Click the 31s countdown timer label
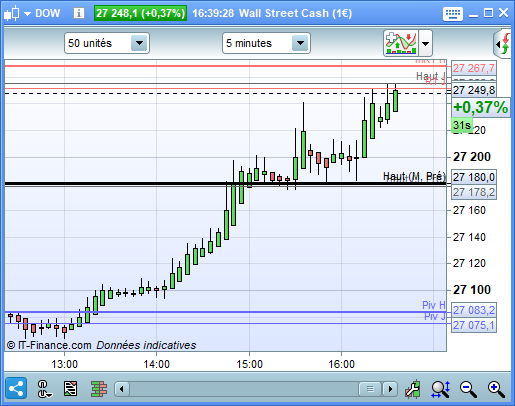This screenshot has width=515, height=406. coord(462,125)
